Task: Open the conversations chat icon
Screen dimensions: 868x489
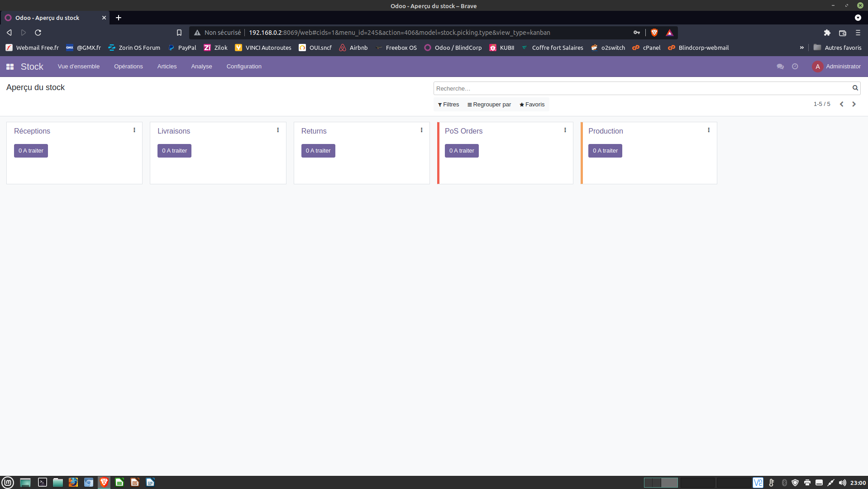Action: pos(780,67)
